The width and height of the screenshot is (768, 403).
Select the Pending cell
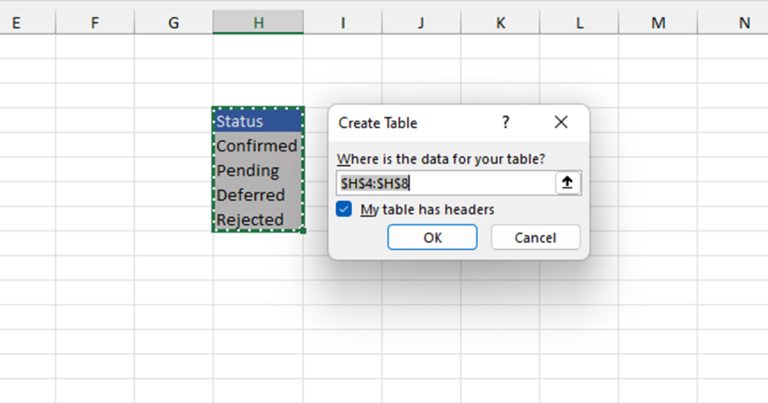(258, 170)
